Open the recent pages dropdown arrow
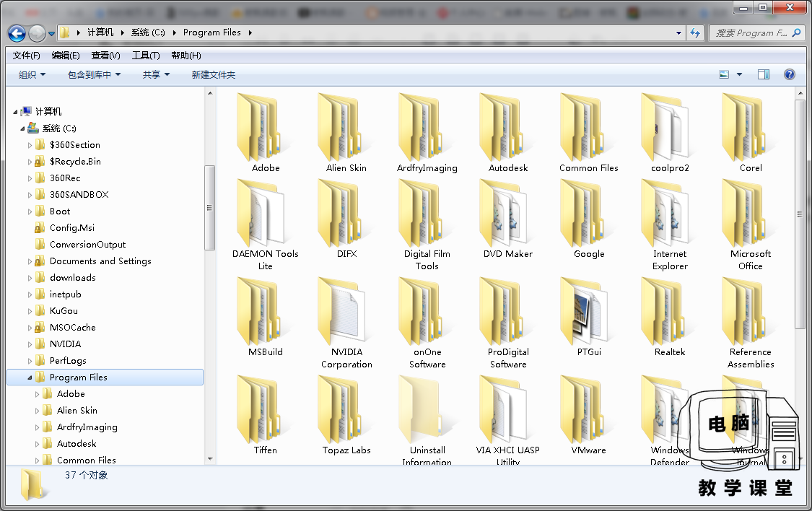 click(51, 34)
